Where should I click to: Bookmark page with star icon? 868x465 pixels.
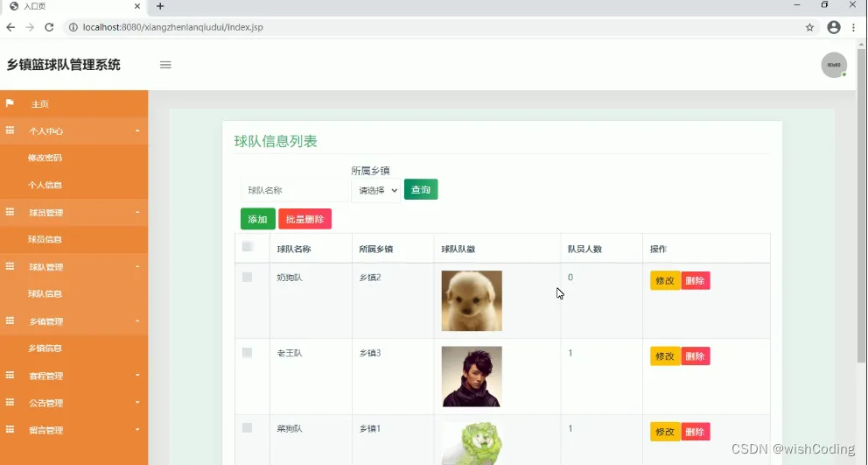[809, 27]
